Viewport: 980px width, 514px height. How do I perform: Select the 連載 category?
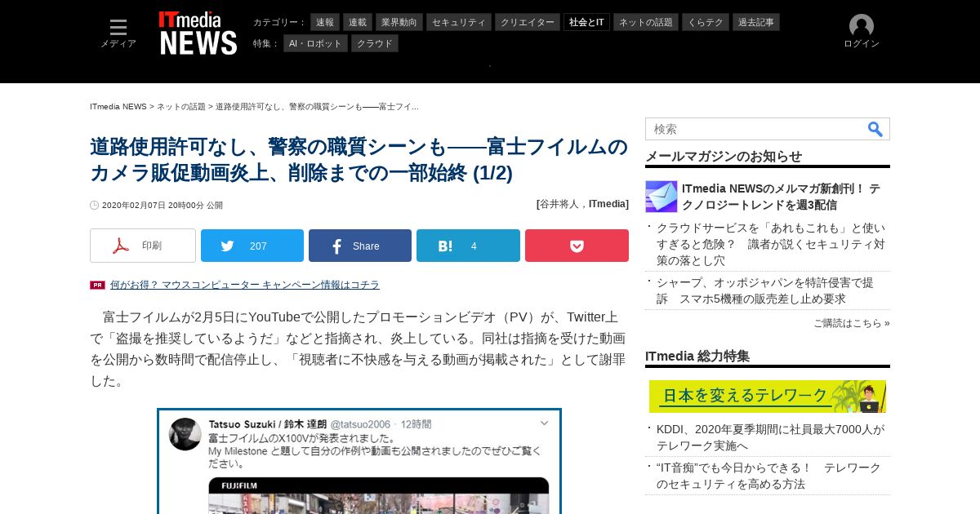[x=358, y=22]
